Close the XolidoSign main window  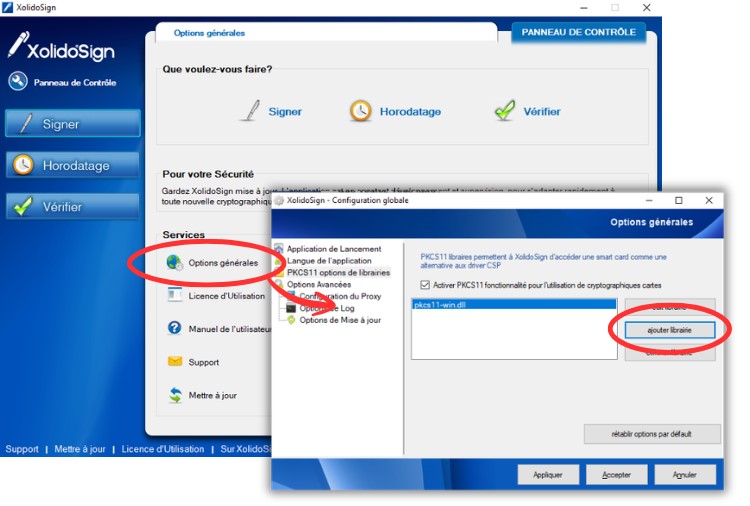647,8
